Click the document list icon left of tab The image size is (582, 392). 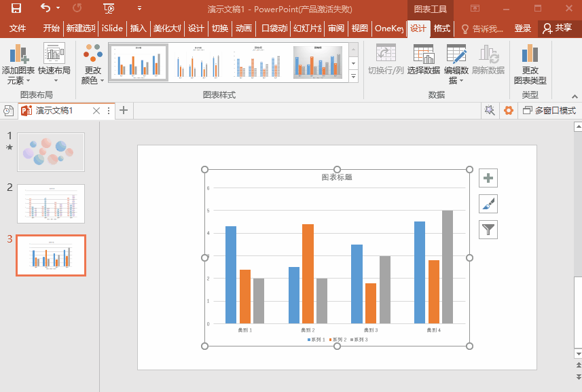pos(8,111)
